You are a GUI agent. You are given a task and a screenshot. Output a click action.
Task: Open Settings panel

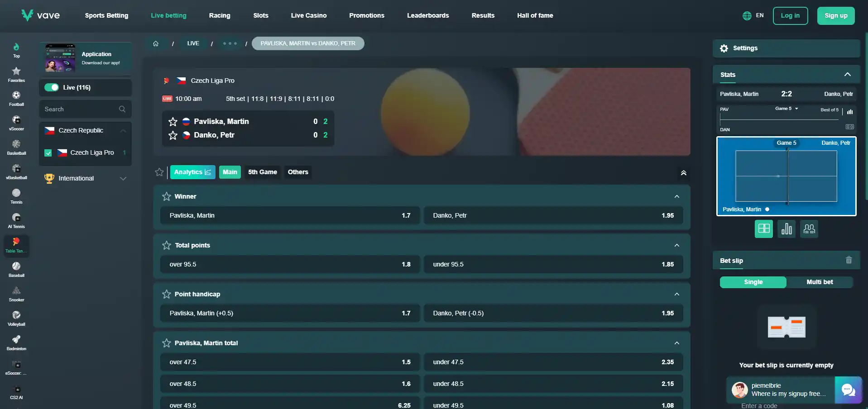[786, 48]
